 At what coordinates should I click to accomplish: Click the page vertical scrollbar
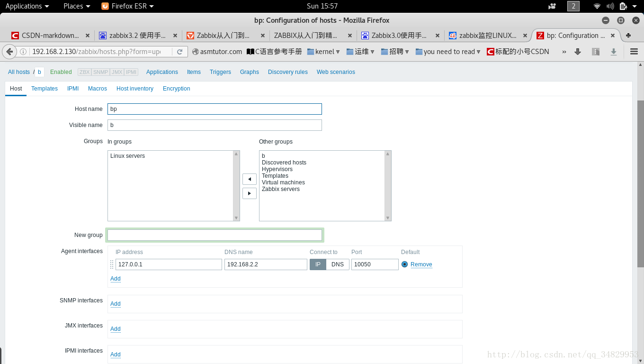click(x=640, y=184)
